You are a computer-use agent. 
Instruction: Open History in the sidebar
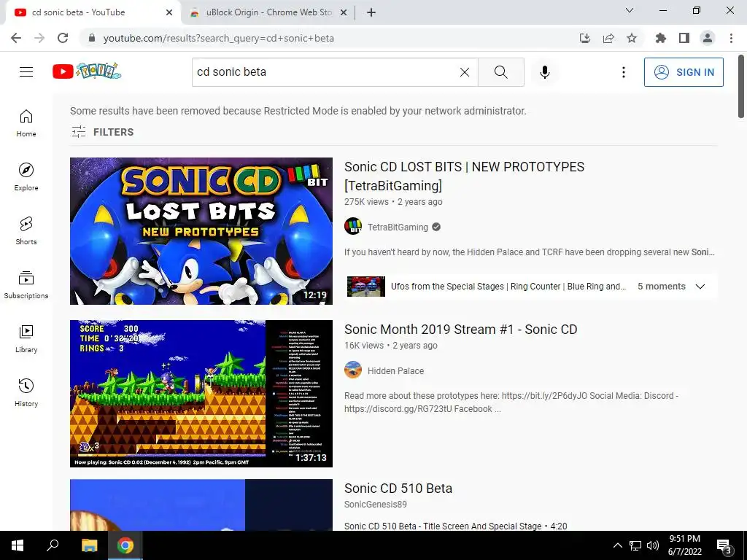coord(26,392)
